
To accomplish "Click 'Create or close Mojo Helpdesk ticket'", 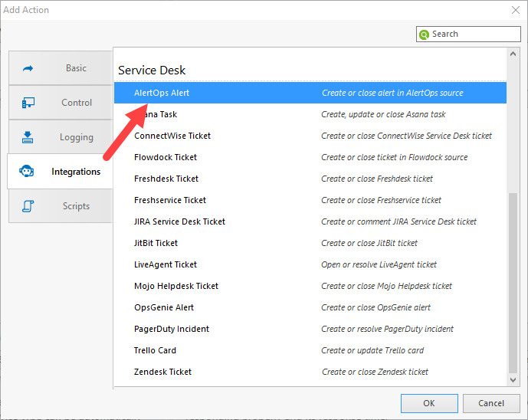I will click(386, 287).
